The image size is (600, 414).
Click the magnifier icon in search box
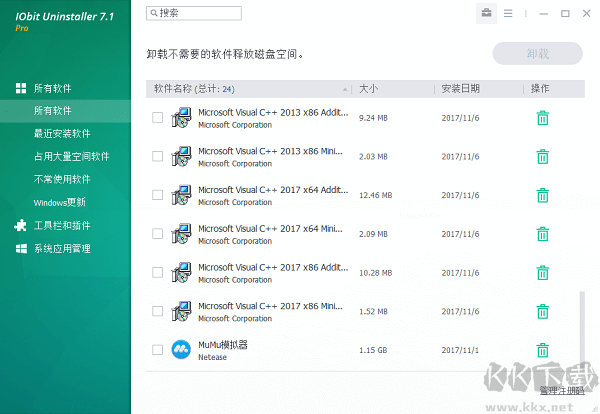pyautogui.click(x=154, y=13)
